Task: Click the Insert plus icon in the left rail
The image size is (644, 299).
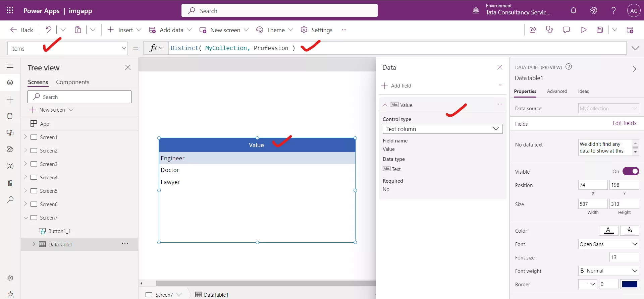Action: (x=10, y=99)
